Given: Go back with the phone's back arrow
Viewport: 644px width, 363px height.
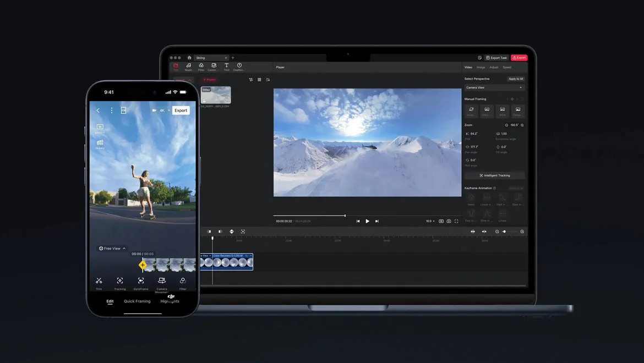Looking at the screenshot, I should click(98, 111).
